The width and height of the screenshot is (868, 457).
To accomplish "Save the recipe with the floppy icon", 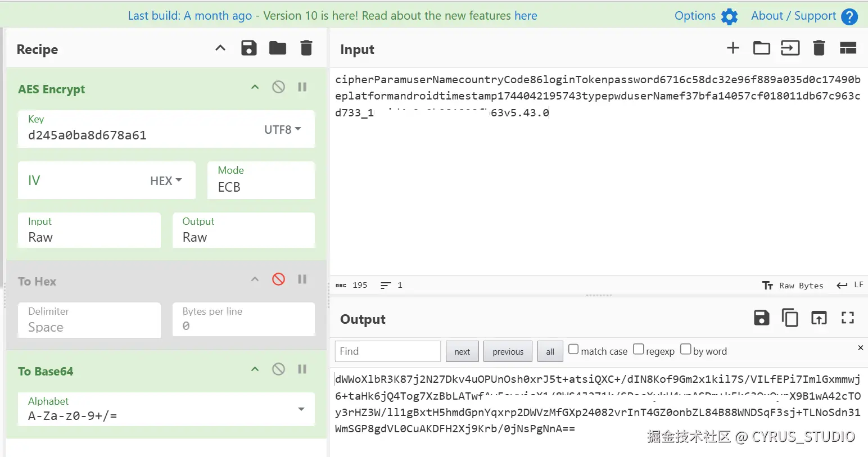I will pyautogui.click(x=249, y=48).
